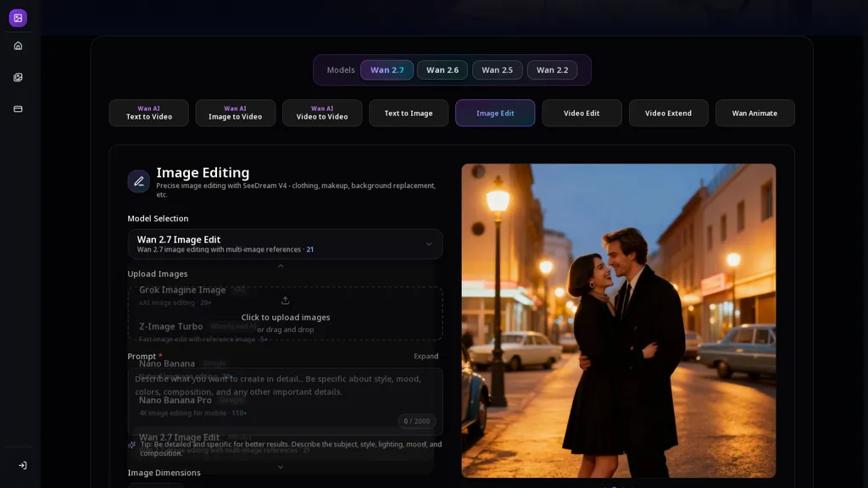
Task: Click the couple street preview image
Action: click(x=618, y=320)
